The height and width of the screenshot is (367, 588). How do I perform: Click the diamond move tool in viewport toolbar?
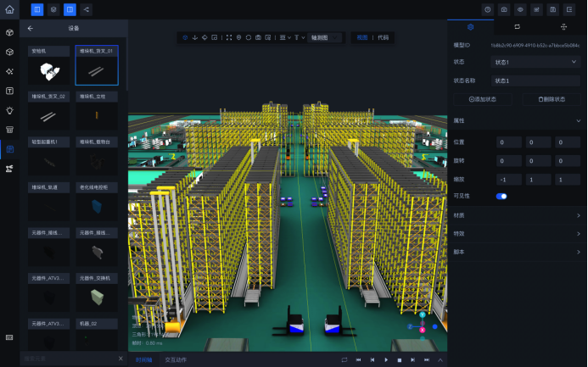coord(204,37)
